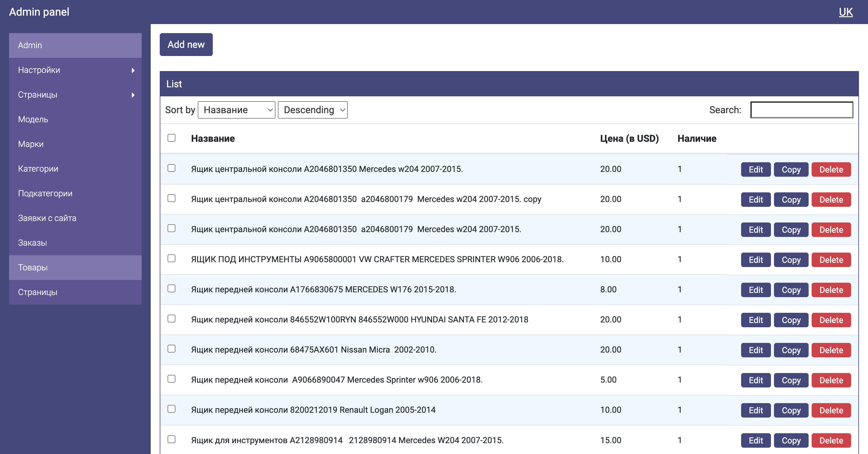The width and height of the screenshot is (868, 454).
Task: Edit the HYUNDAI SANTA FE 2012-2018 item
Action: [756, 320]
